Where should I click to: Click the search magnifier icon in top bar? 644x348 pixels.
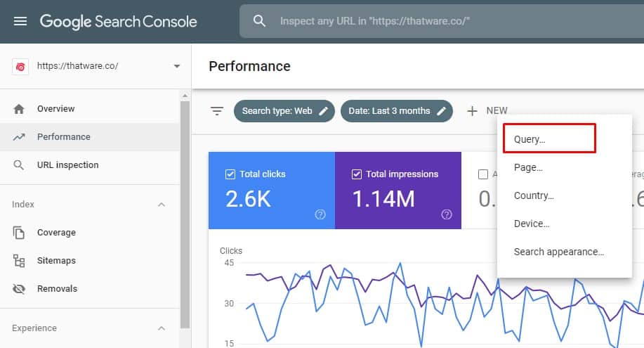click(x=259, y=20)
